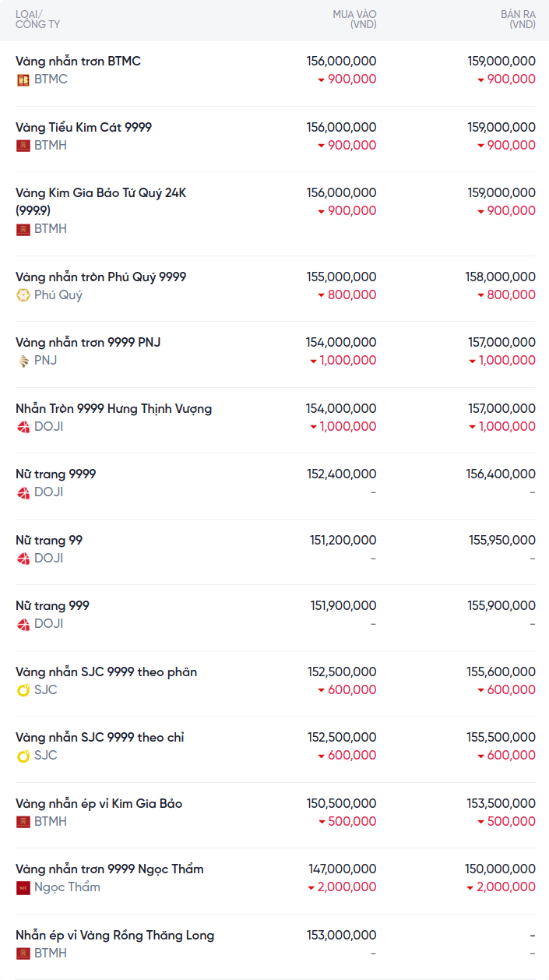The image size is (549, 980).
Task: Click BTMH logo under Vàng Tiểu Kim Cát 9999
Action: click(x=23, y=146)
